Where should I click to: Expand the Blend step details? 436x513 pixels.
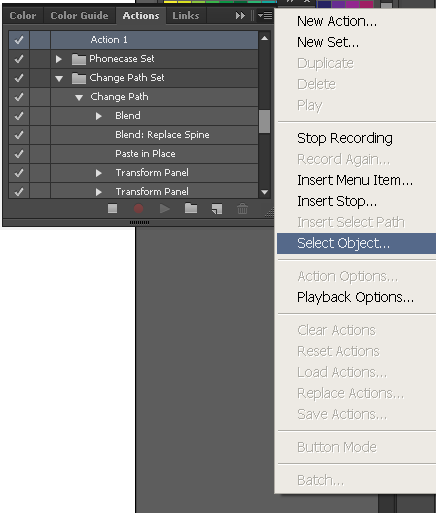98,116
